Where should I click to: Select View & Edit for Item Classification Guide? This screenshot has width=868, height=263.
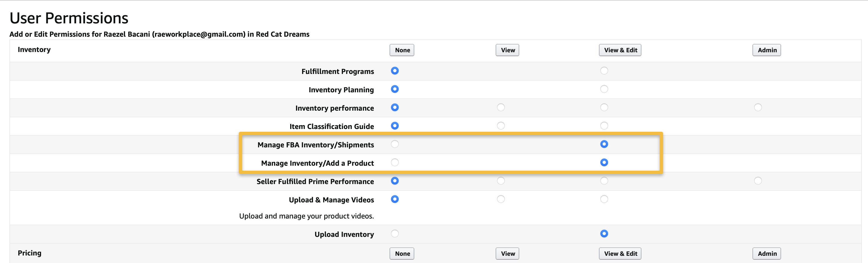coord(604,126)
